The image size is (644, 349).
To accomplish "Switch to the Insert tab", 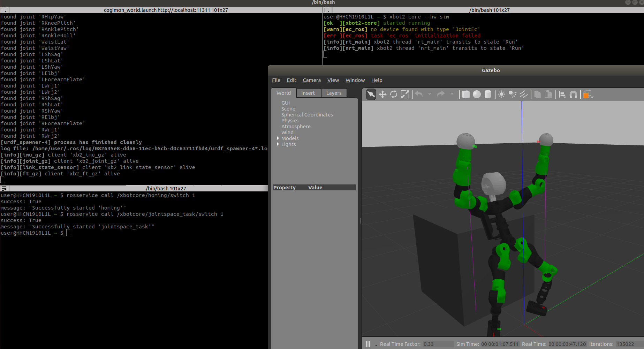I will pos(308,93).
